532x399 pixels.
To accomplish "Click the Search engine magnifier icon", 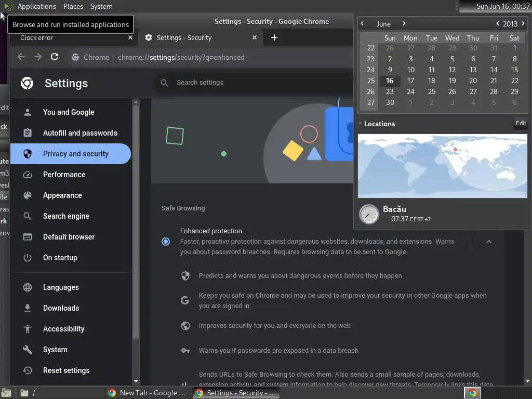I will [28, 216].
